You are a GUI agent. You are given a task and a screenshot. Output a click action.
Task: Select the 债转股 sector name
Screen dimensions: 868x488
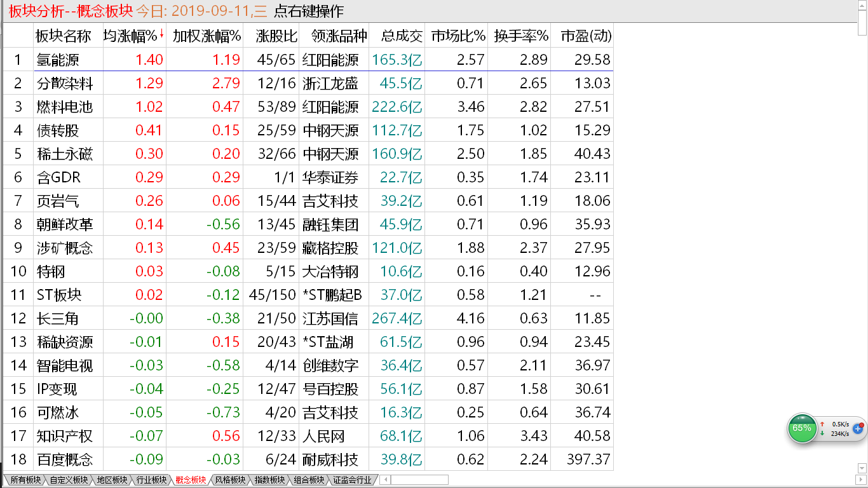click(57, 130)
